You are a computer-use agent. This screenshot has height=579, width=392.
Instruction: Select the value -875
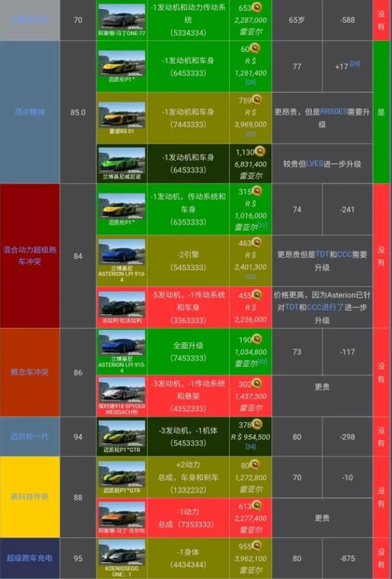tap(347, 558)
